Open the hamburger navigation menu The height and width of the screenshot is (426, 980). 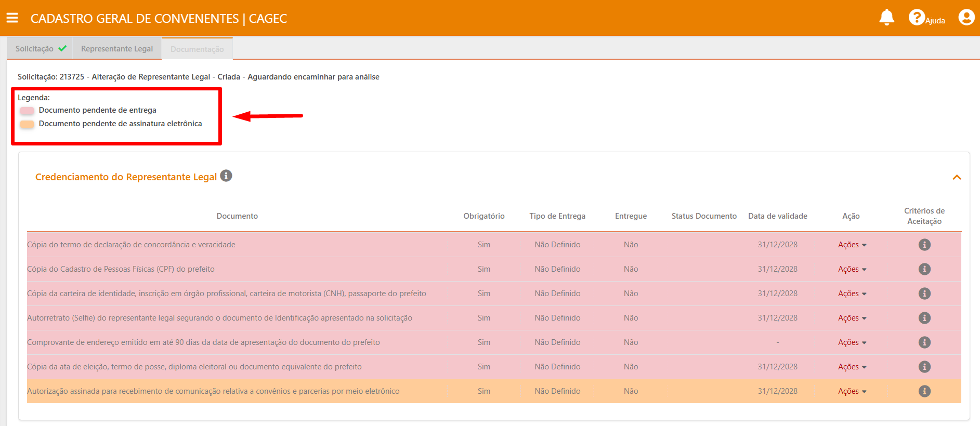[12, 18]
